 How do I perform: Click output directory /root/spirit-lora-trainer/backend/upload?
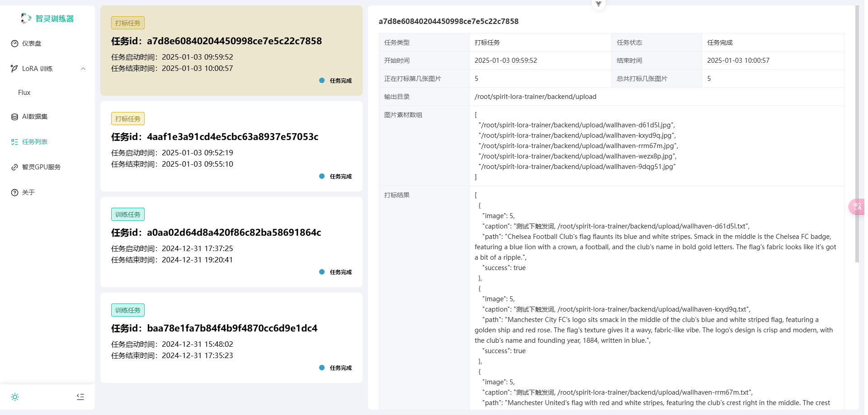535,97
